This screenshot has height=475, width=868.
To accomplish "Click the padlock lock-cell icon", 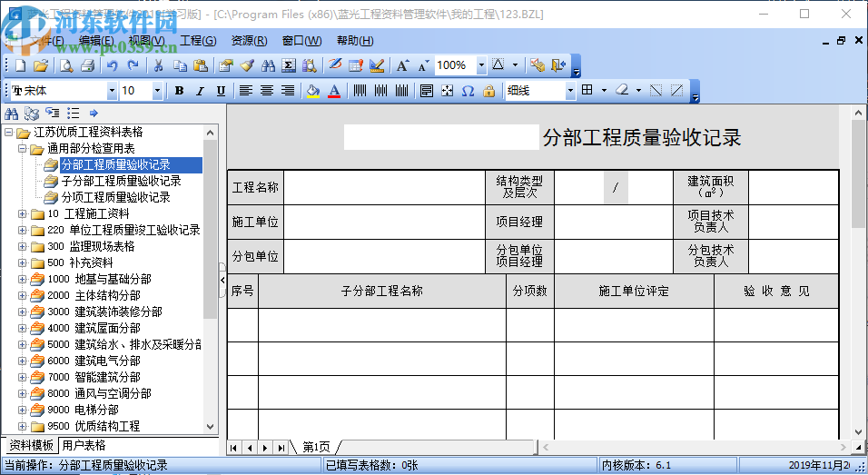I will (488, 91).
